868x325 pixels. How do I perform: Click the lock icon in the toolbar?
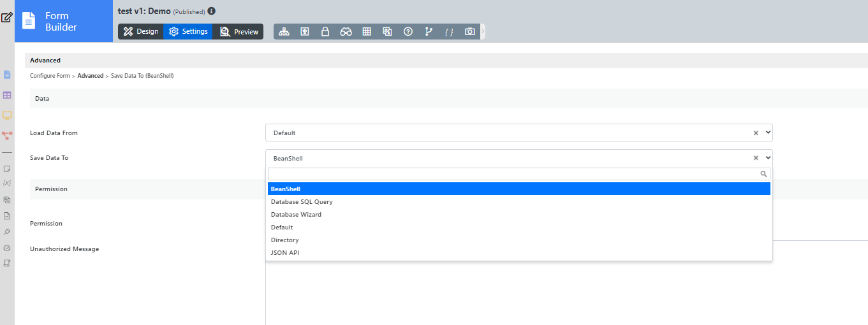[325, 32]
